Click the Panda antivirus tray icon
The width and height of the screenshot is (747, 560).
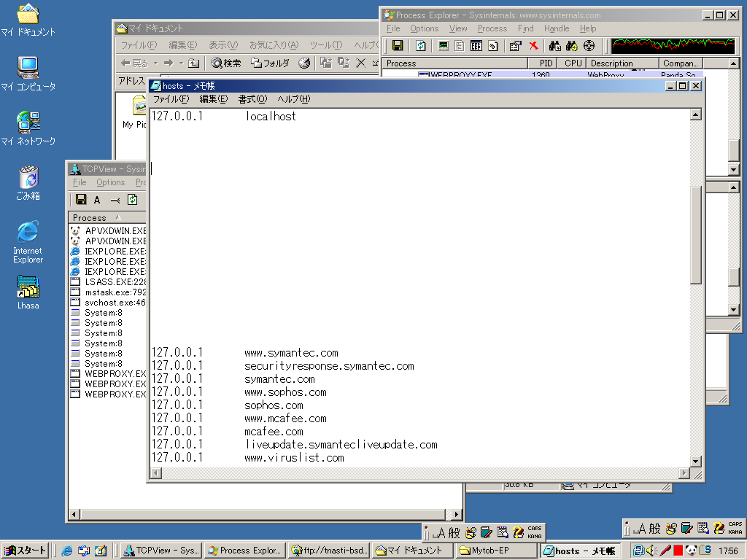(x=691, y=551)
